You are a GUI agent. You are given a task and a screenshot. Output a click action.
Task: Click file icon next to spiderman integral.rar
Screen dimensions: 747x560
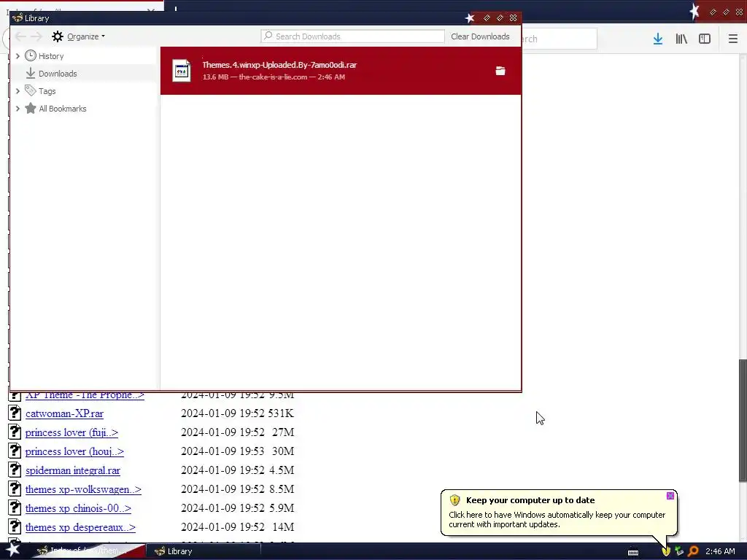pos(15,470)
